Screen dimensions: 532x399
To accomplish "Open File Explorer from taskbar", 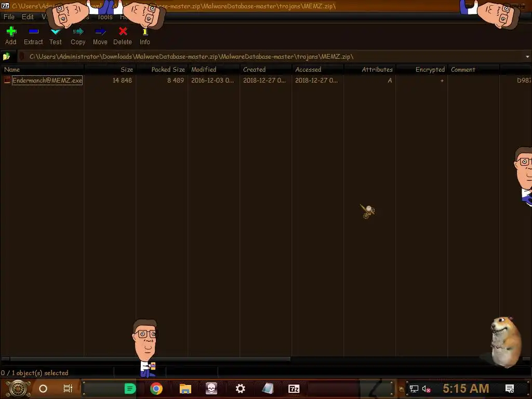I will (185, 389).
